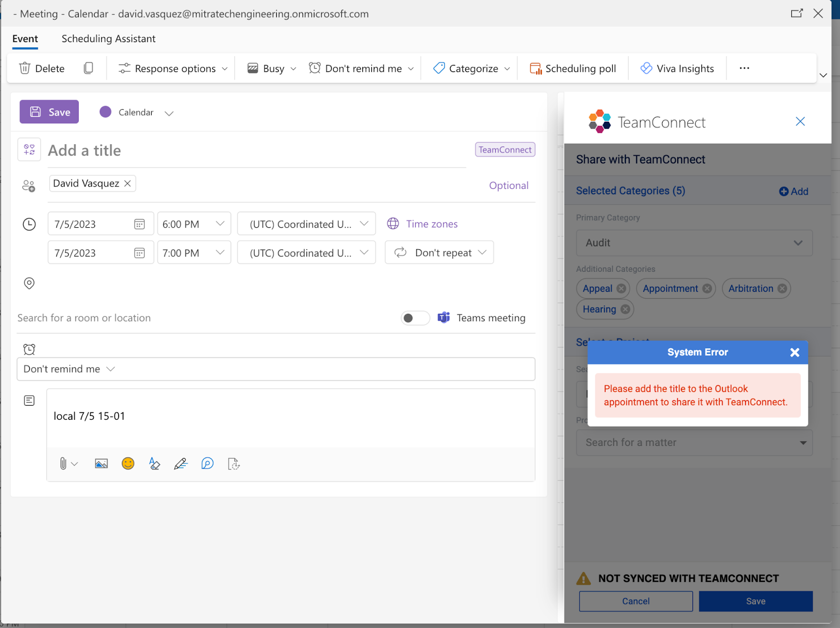Click the copy event icon beside Delete
840x628 pixels.
click(88, 68)
